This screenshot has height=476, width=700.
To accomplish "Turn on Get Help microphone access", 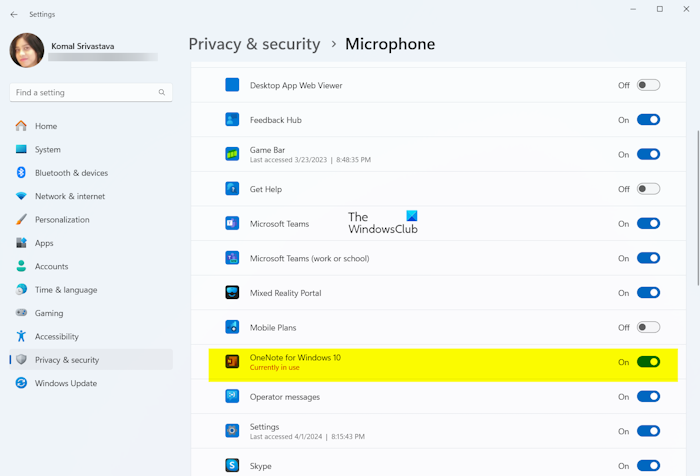I will coord(648,189).
